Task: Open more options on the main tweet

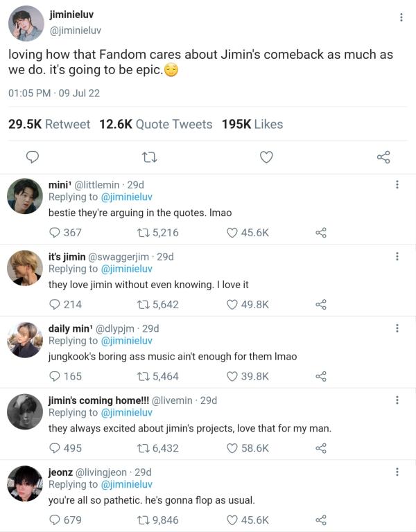Action: [x=401, y=17]
